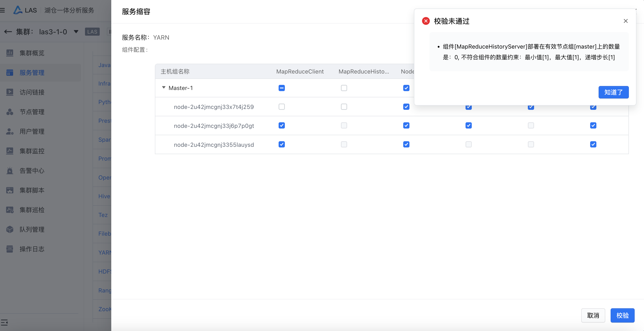The height and width of the screenshot is (331, 644).
Task: Check MapReduceHistoryServer box for Master-1 row
Action: 344,88
